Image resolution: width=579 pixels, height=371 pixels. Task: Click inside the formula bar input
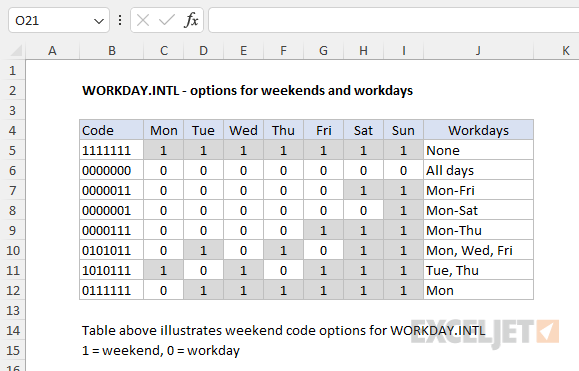coord(394,20)
